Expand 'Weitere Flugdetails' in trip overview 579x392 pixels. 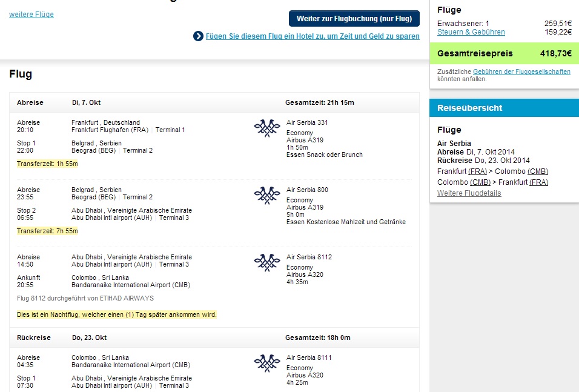point(469,193)
